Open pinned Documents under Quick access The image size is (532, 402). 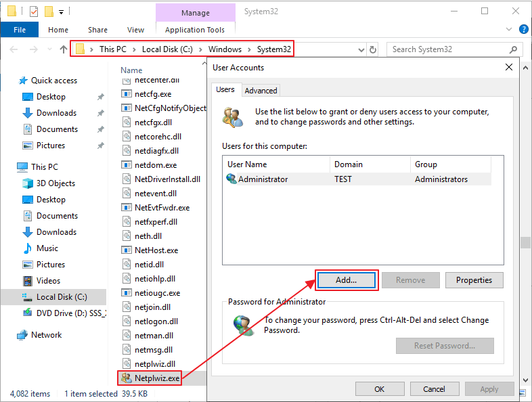[x=57, y=129]
